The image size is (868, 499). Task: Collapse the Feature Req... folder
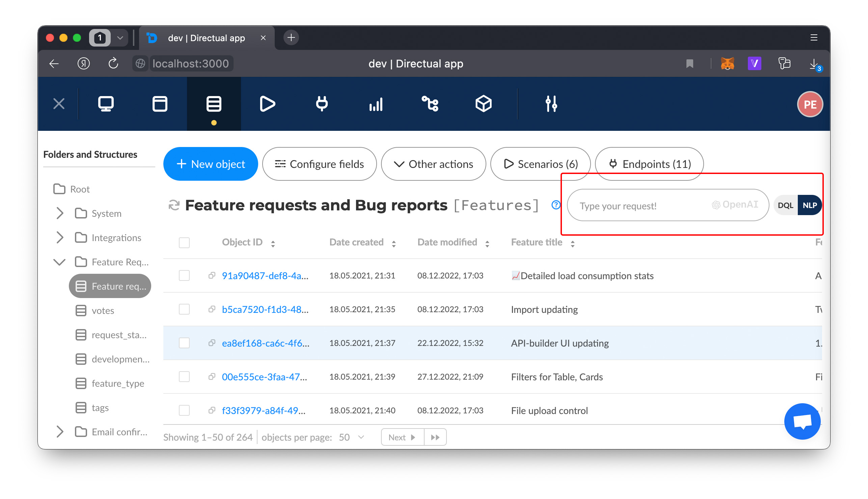[60, 262]
